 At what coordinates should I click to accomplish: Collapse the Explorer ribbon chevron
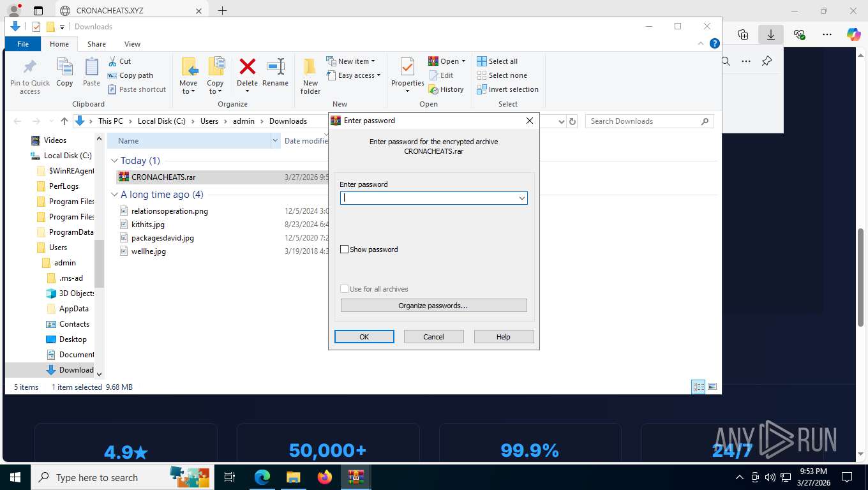(x=701, y=44)
